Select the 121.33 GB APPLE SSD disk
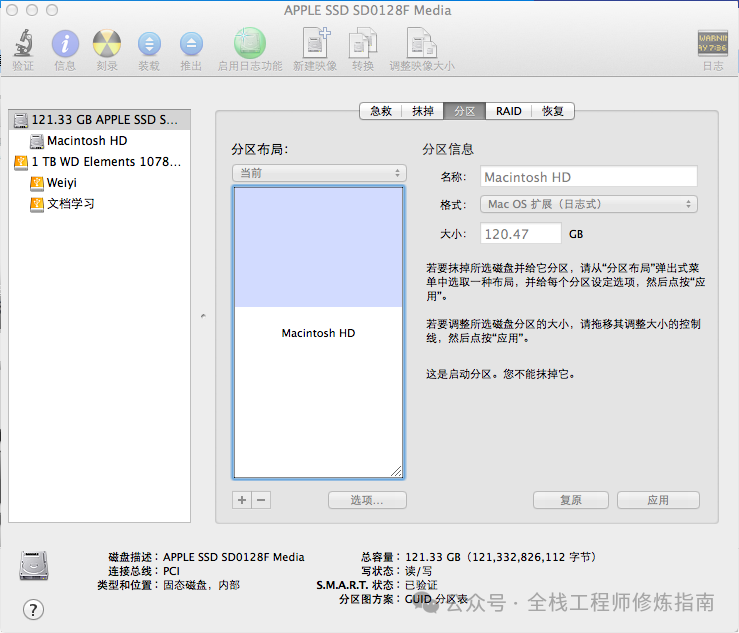This screenshot has width=739, height=633. [x=99, y=120]
